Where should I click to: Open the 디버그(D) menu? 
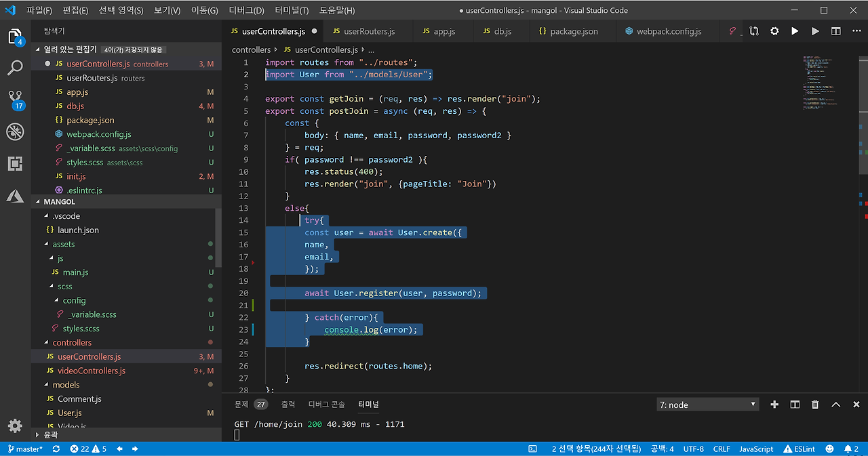[246, 11]
